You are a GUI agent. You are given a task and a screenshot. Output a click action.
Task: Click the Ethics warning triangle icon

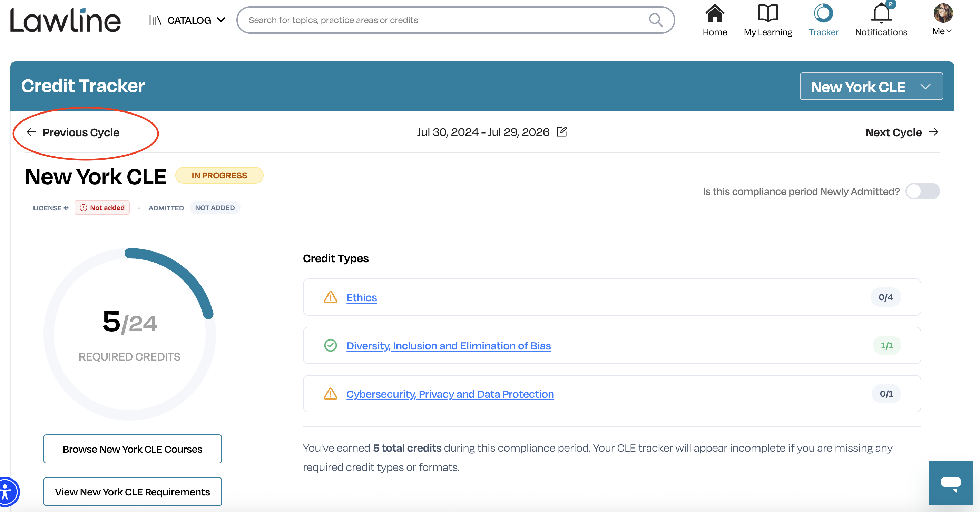click(x=330, y=297)
